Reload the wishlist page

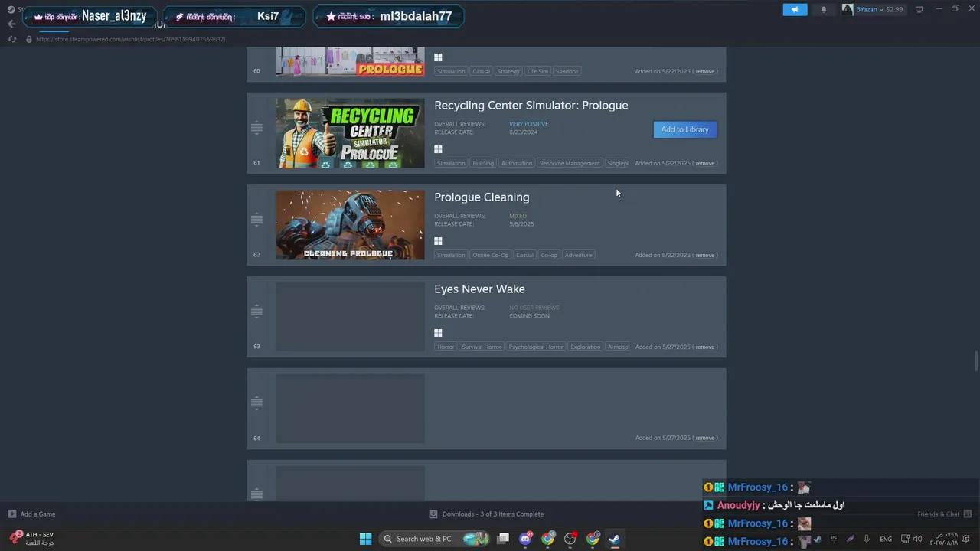(x=12, y=39)
